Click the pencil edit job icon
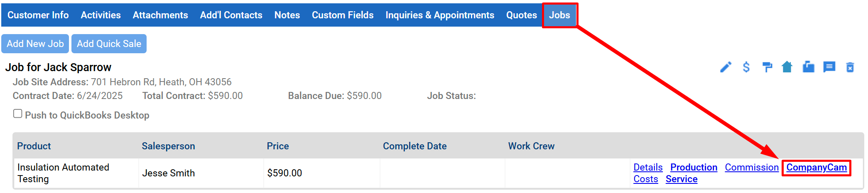Screen dimensions: 868x193 (726, 67)
